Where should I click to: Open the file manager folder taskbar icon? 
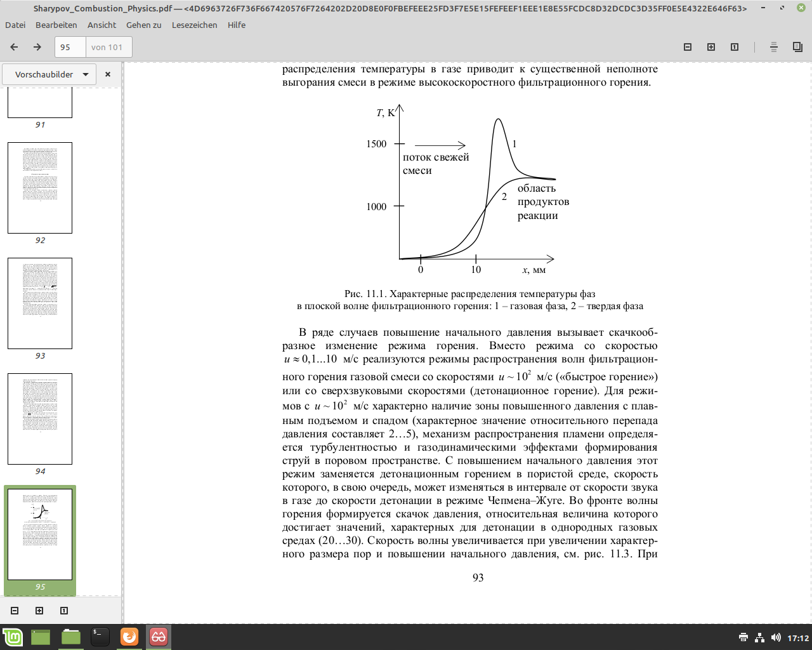70,637
